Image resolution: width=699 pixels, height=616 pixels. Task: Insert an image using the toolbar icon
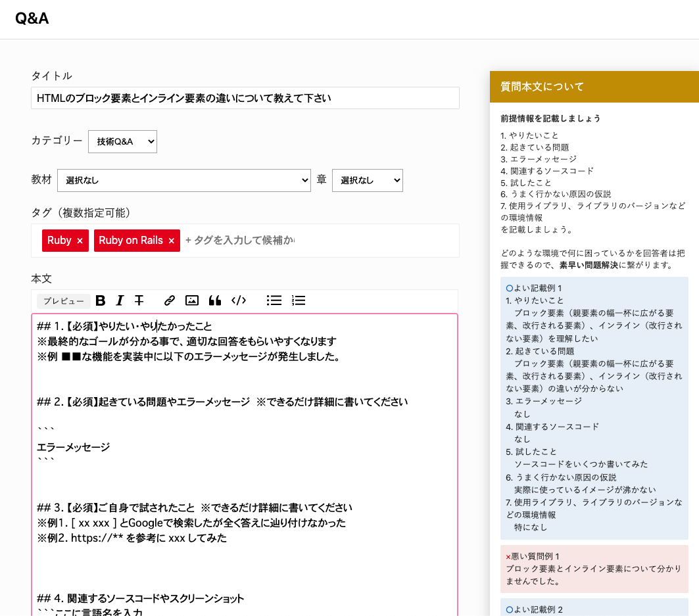191,300
